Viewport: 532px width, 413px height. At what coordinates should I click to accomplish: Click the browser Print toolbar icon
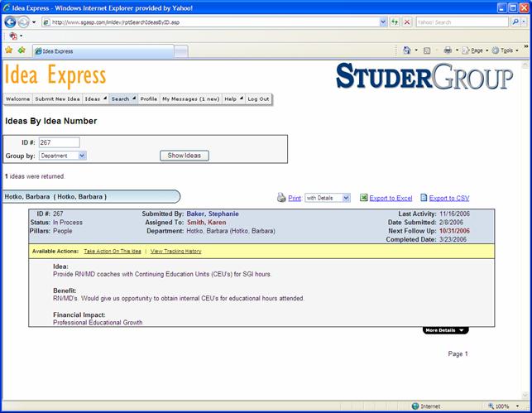[448, 50]
